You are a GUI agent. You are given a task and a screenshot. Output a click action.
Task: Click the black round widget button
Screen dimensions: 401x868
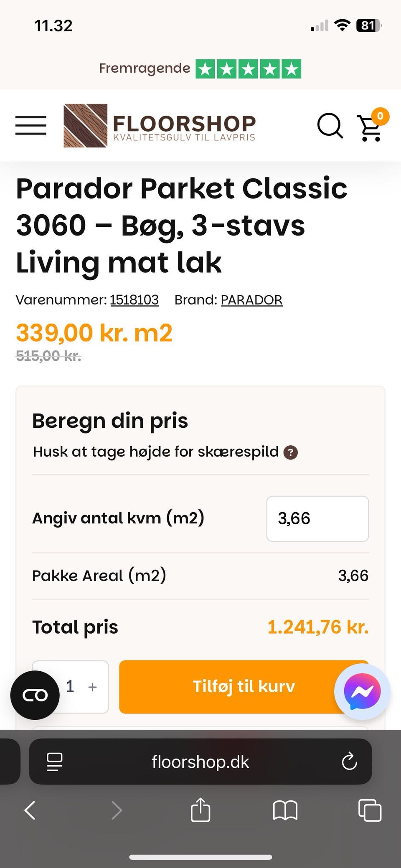35,695
